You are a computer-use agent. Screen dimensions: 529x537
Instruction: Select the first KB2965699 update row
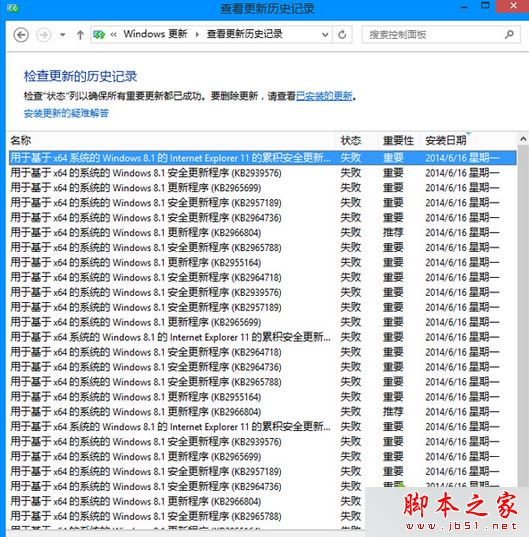pyautogui.click(x=263, y=188)
